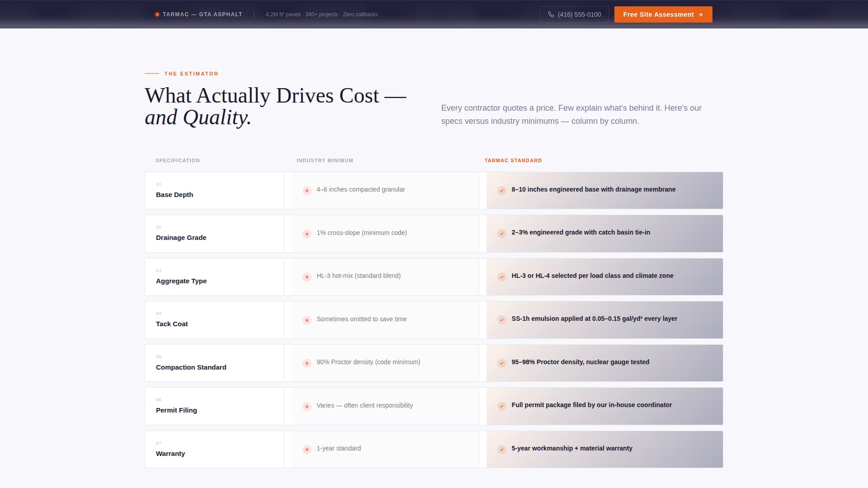This screenshot has width=868, height=488.
Task: Select the TARMAC STANDARD column header
Action: pyautogui.click(x=513, y=160)
